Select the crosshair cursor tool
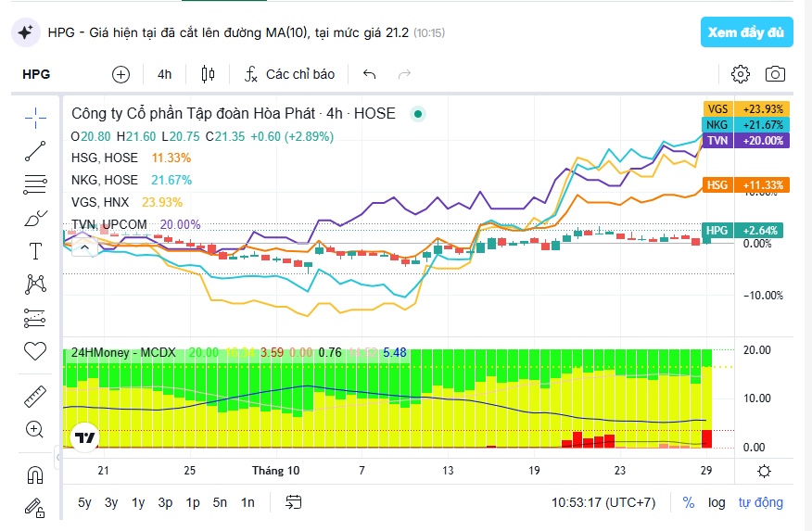 click(x=35, y=118)
